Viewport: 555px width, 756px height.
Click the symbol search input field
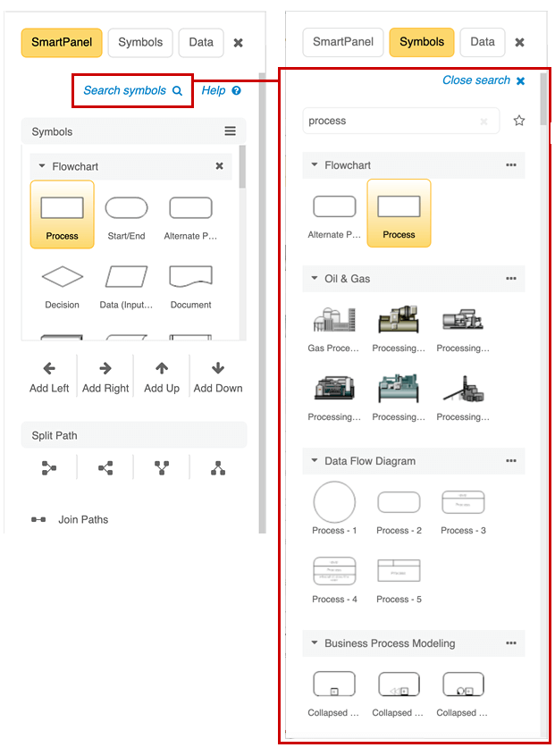(x=400, y=121)
